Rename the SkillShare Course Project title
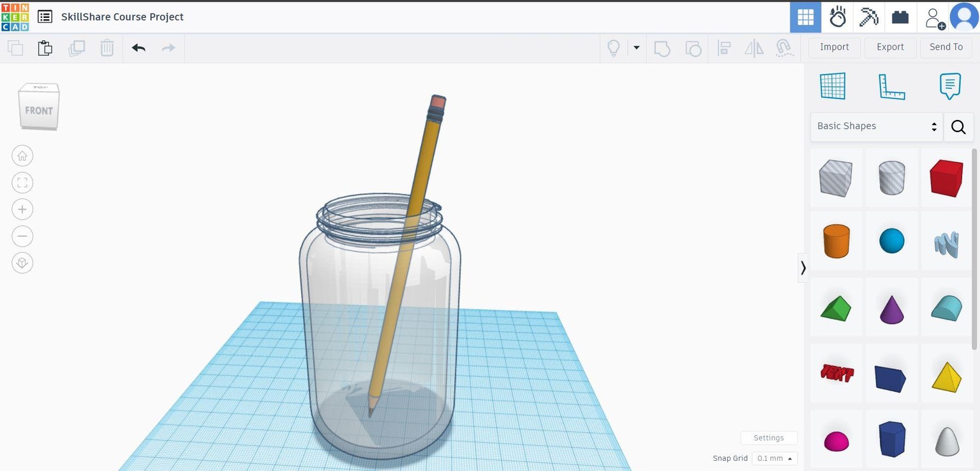The width and height of the screenshot is (980, 471). (122, 17)
